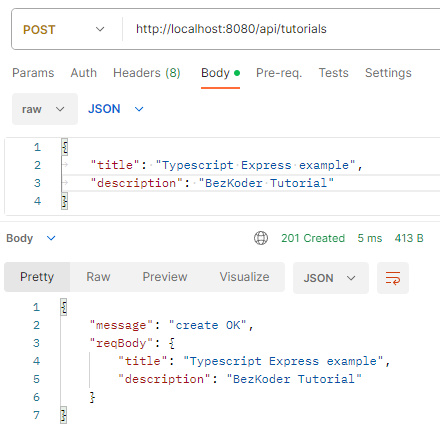Expand the raw body type dropdown

pyautogui.click(x=45, y=109)
